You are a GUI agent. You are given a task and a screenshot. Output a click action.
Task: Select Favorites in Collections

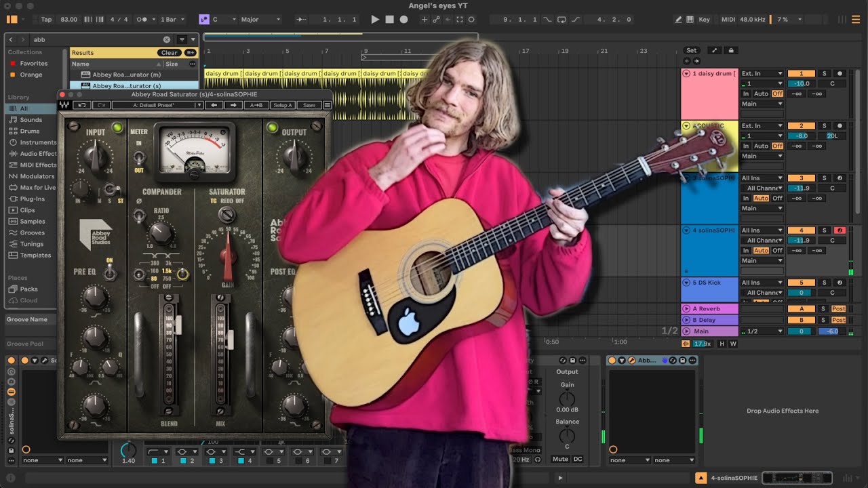coord(33,63)
